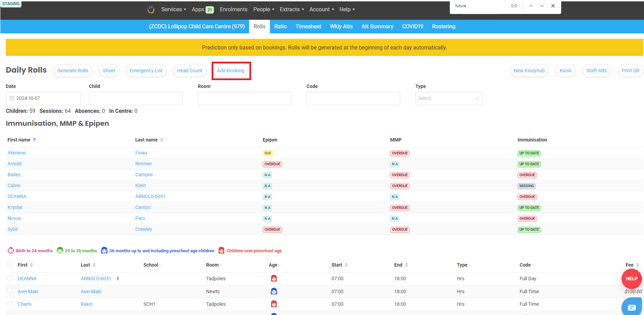Click the Add Booking button
Screen dimensions: 644x315
point(231,71)
